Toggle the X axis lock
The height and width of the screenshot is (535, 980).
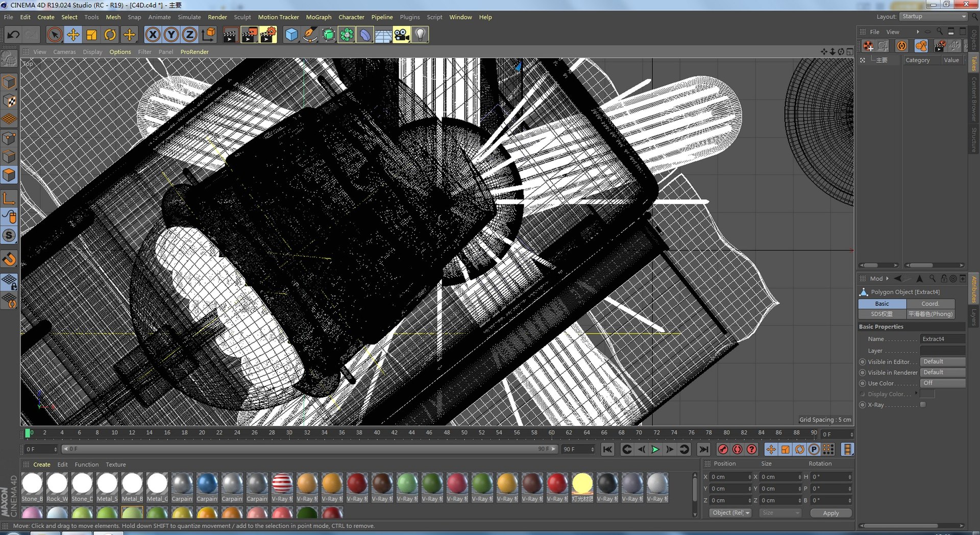point(153,35)
